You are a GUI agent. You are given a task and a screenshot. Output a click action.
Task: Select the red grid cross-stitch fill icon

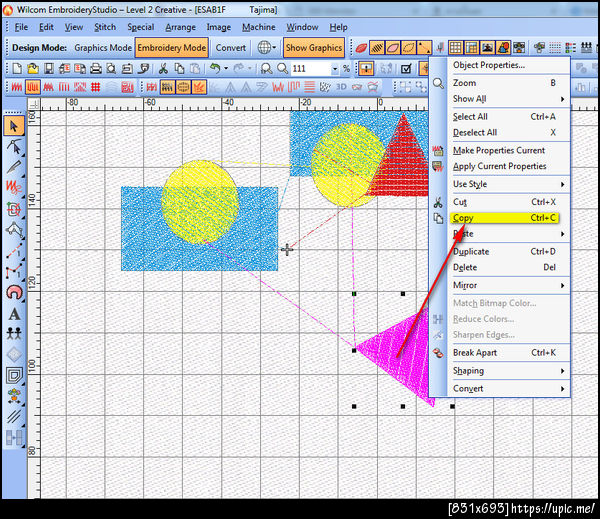(x=95, y=87)
